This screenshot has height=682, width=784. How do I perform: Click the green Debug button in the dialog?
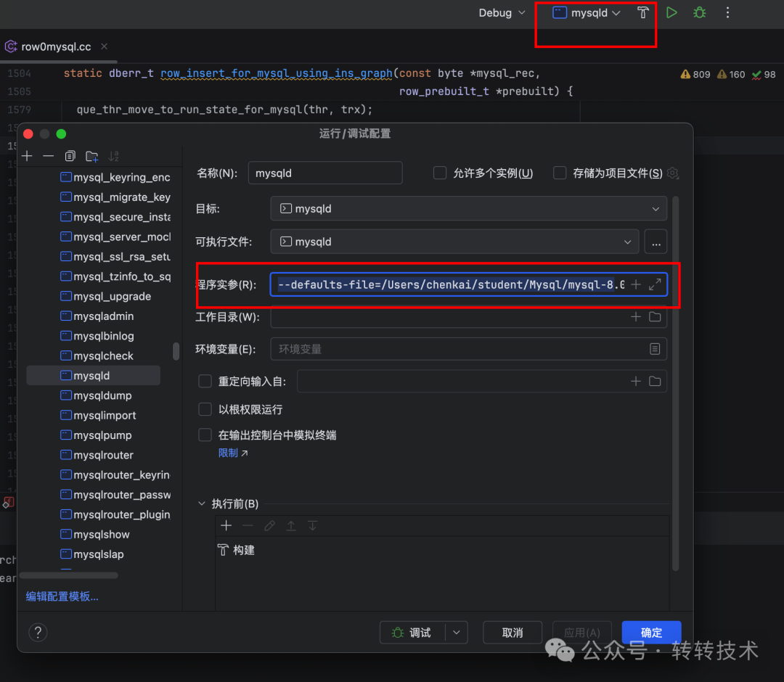413,633
